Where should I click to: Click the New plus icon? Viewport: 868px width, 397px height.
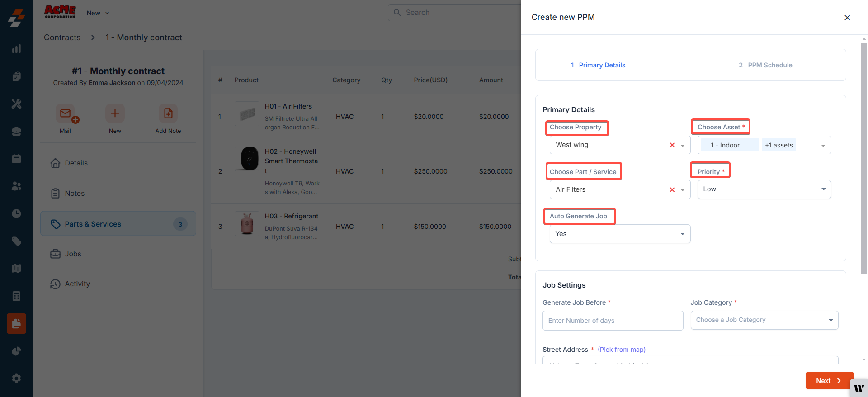tap(115, 113)
